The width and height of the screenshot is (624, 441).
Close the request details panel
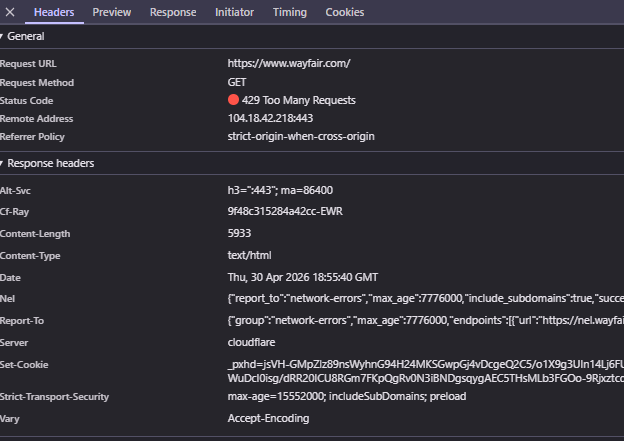(10, 12)
